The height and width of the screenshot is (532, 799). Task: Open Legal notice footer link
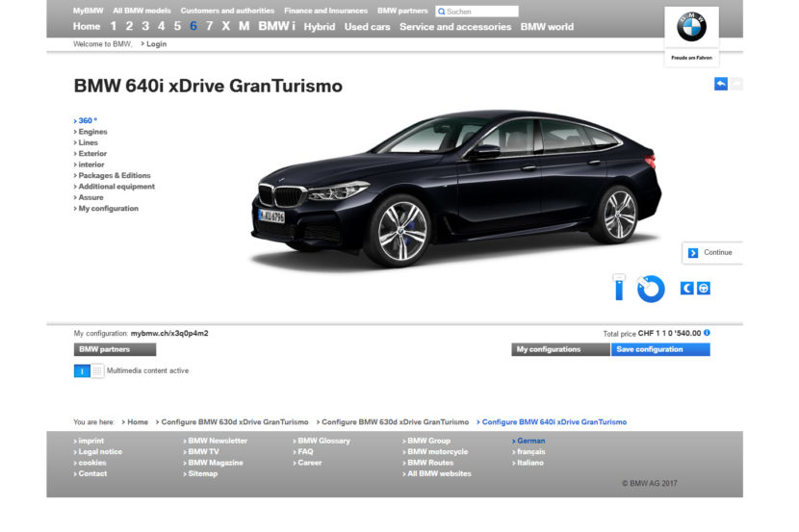(x=98, y=451)
